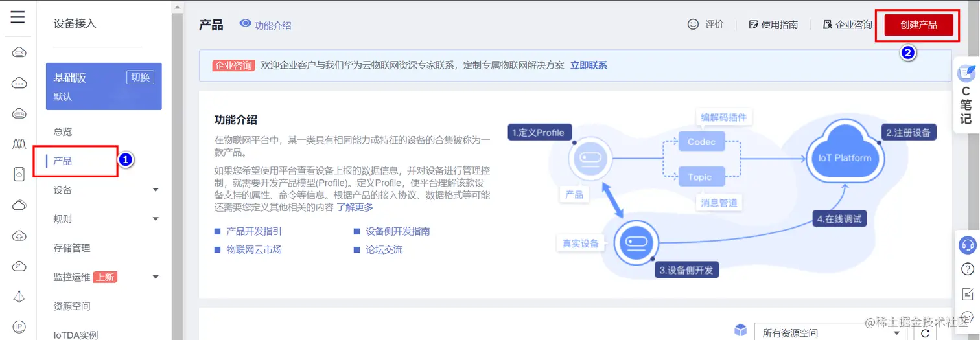The image size is (980, 340).
Task: Click the 功能介绍 header link
Action: pyautogui.click(x=273, y=25)
